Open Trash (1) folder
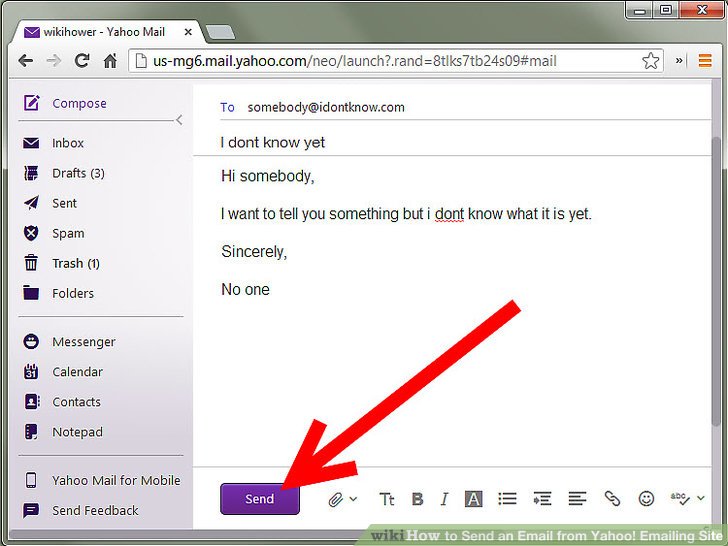The width and height of the screenshot is (728, 546). click(x=76, y=263)
